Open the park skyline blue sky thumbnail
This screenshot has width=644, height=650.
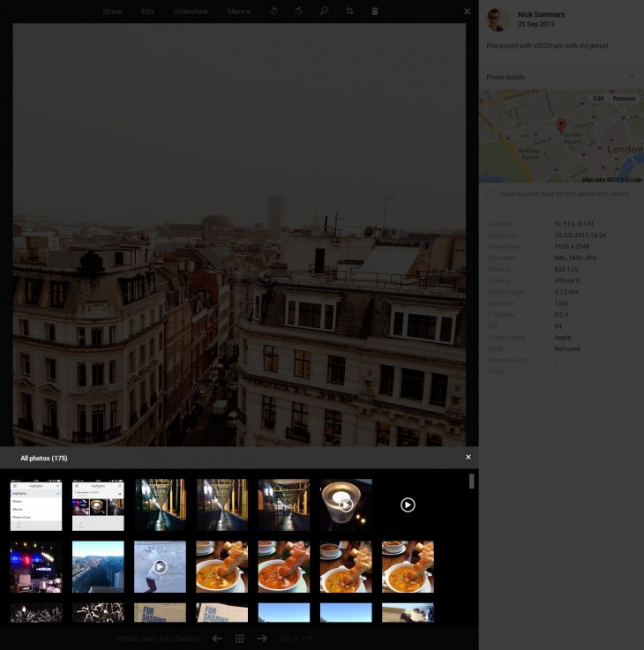pos(98,567)
